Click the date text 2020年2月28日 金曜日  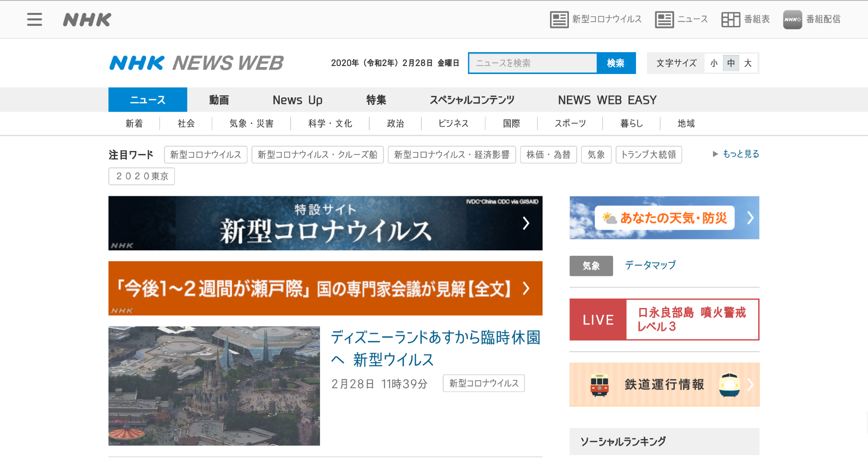click(395, 63)
